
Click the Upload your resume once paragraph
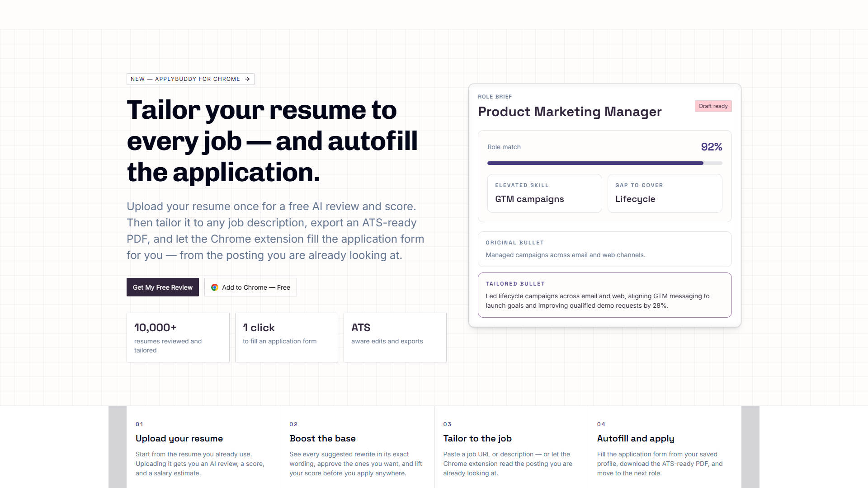(275, 231)
